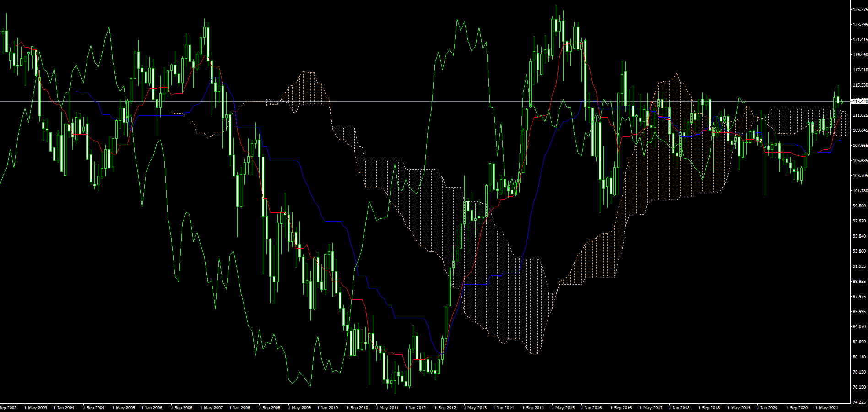This screenshot has width=868, height=412.
Task: Click the 1 Sep 2014 date label
Action: click(533, 407)
